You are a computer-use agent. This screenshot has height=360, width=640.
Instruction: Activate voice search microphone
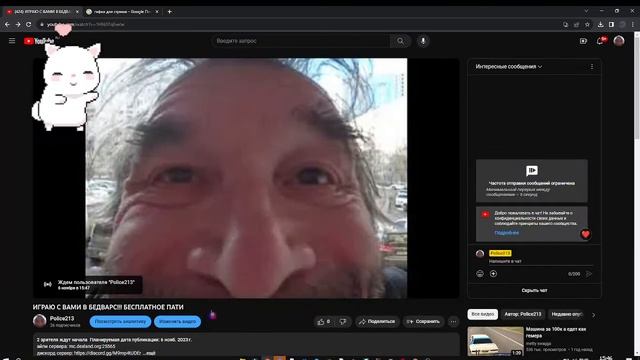pos(423,41)
